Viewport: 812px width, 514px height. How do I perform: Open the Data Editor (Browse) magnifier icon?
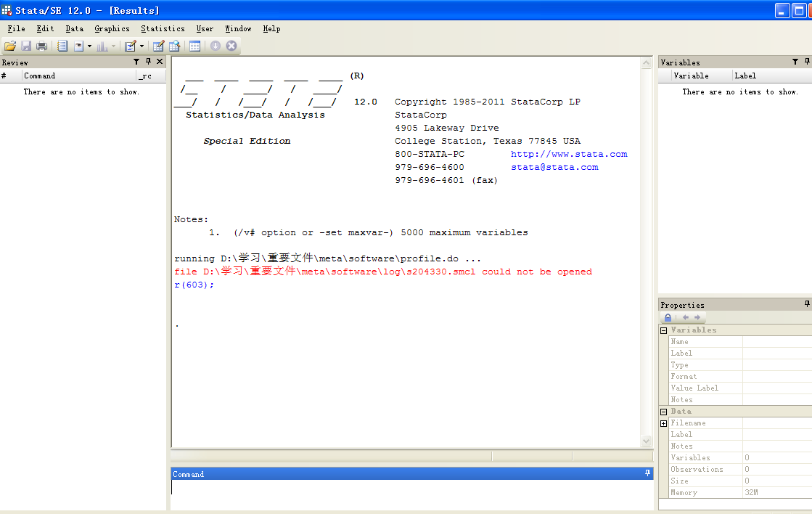(x=174, y=46)
